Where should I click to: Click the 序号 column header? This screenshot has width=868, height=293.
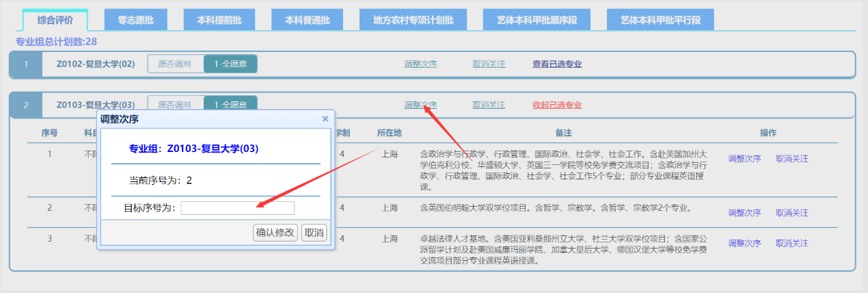click(x=49, y=133)
